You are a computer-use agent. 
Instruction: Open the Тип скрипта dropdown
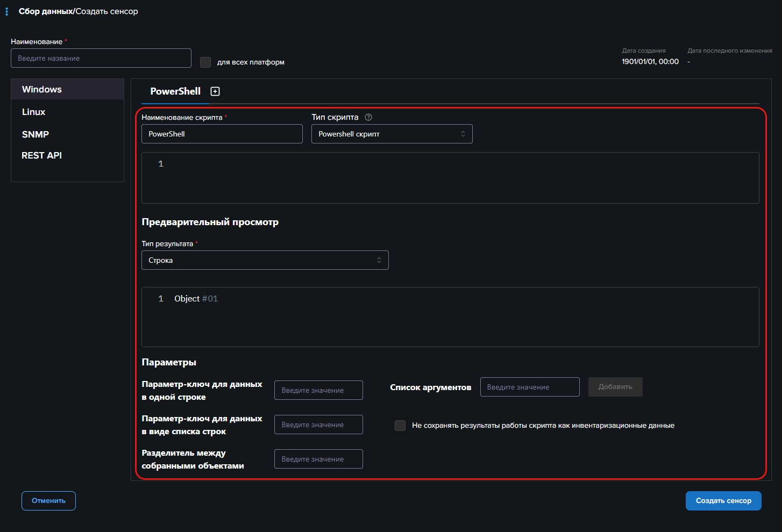(x=392, y=134)
